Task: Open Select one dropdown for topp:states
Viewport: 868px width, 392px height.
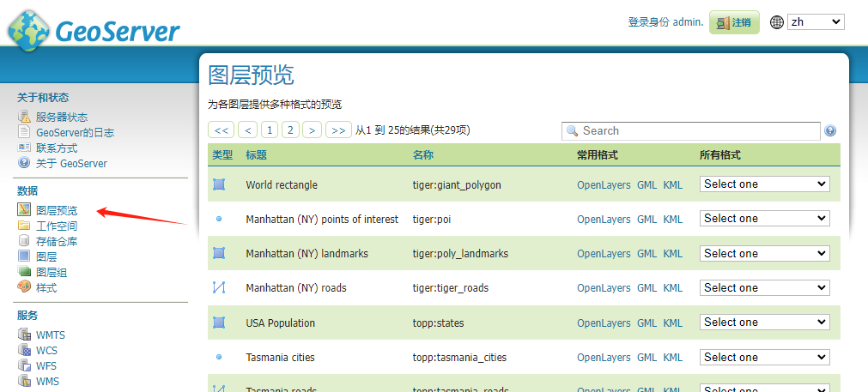Action: tap(764, 322)
